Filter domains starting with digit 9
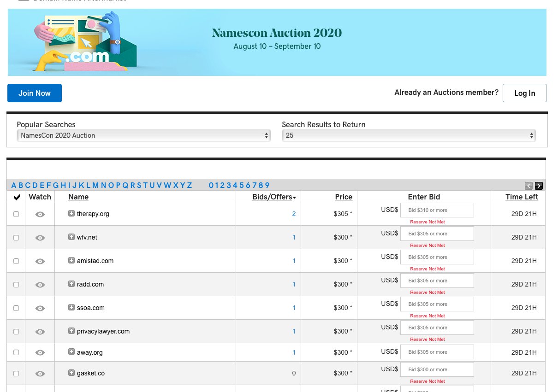The width and height of the screenshot is (558, 392). [x=267, y=185]
